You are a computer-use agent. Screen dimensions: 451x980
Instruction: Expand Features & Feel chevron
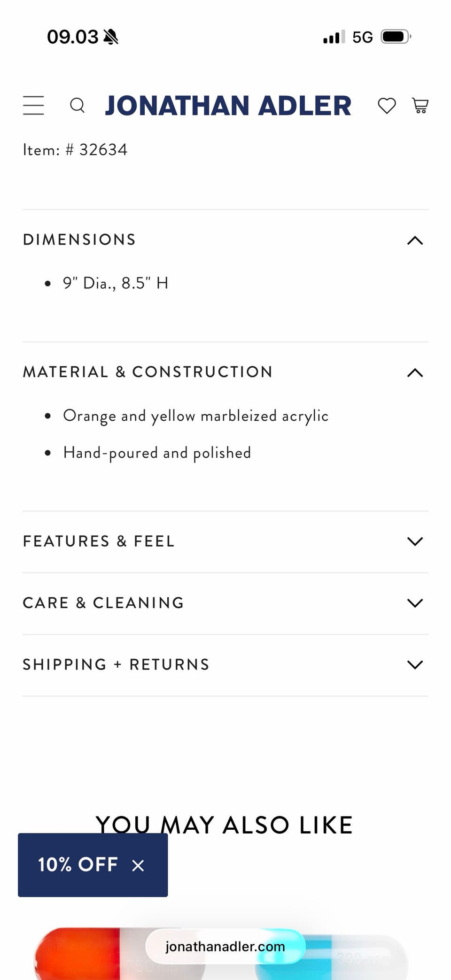[x=415, y=541]
